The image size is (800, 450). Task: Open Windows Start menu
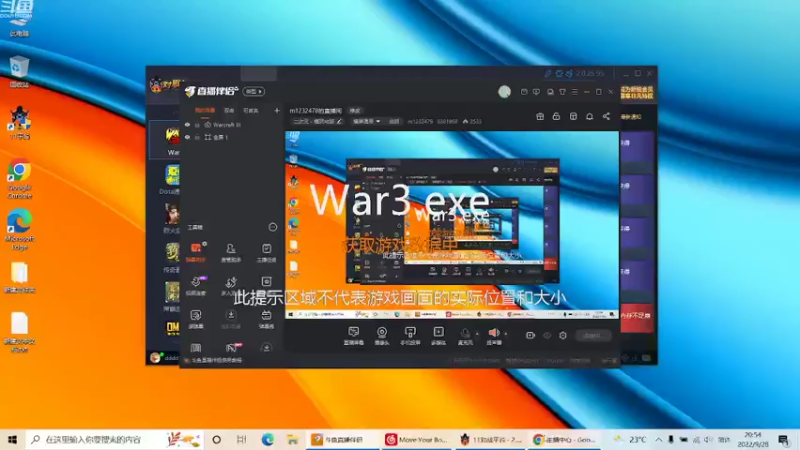tap(12, 439)
